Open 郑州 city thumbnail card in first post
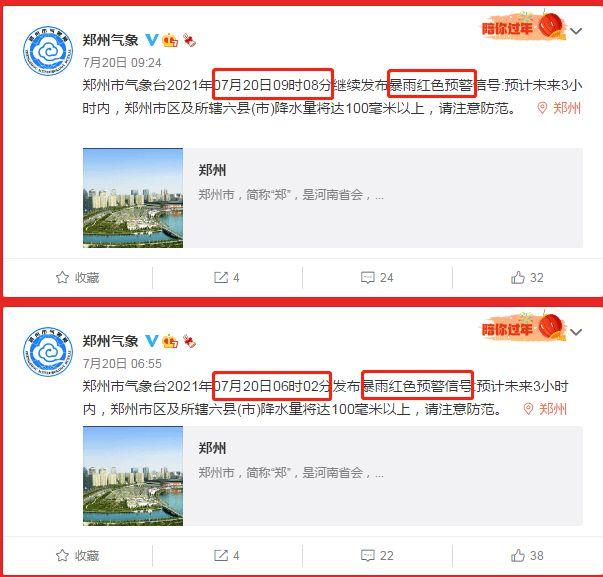Viewport: 603px width, 577px height. 333,198
